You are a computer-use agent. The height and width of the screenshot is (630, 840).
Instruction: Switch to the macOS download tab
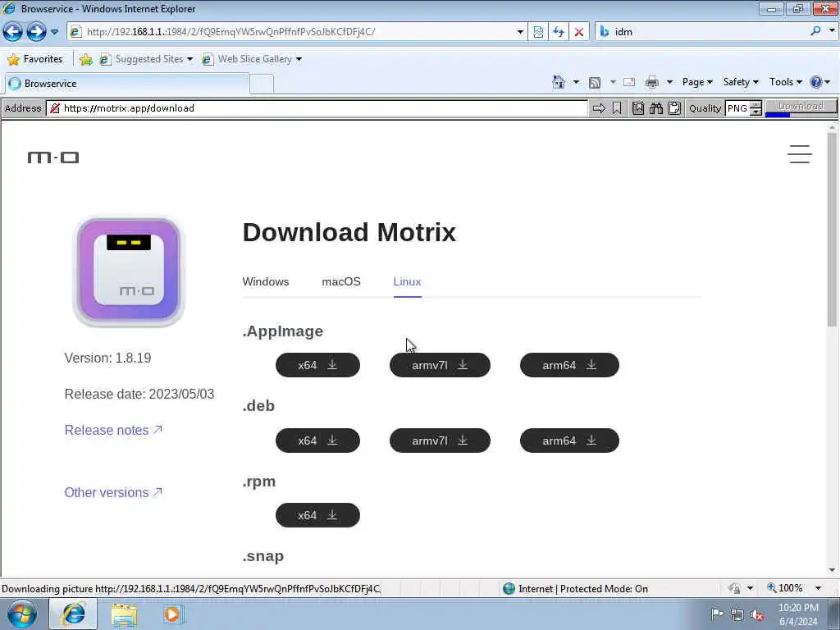(x=341, y=282)
